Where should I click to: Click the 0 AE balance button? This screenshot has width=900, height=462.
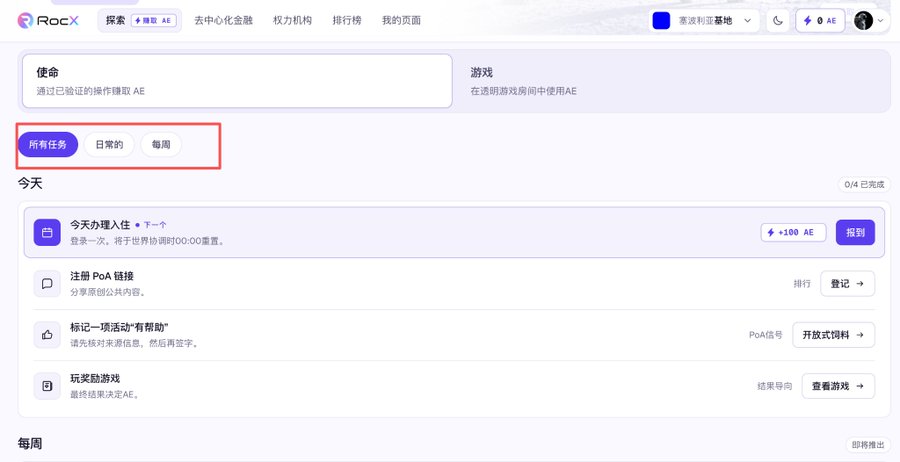[x=820, y=21]
